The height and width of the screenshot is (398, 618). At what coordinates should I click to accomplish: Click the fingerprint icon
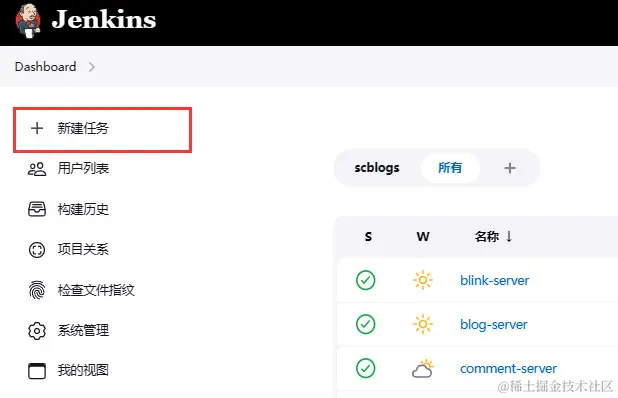37,290
